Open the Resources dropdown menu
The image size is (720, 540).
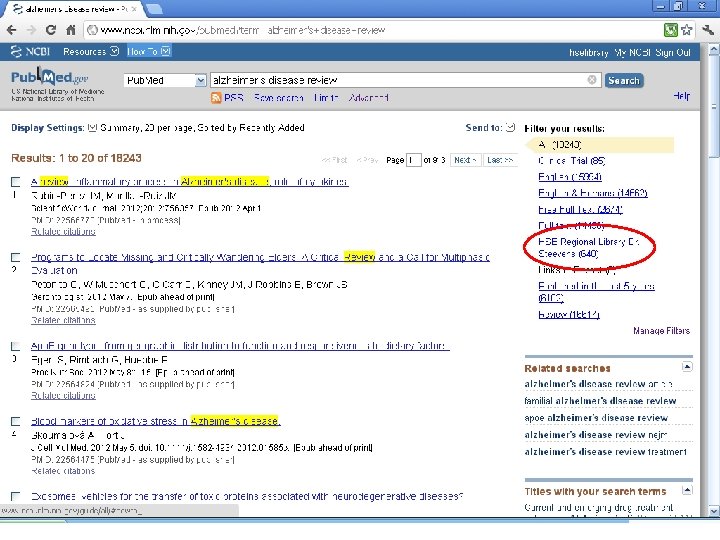pos(90,51)
